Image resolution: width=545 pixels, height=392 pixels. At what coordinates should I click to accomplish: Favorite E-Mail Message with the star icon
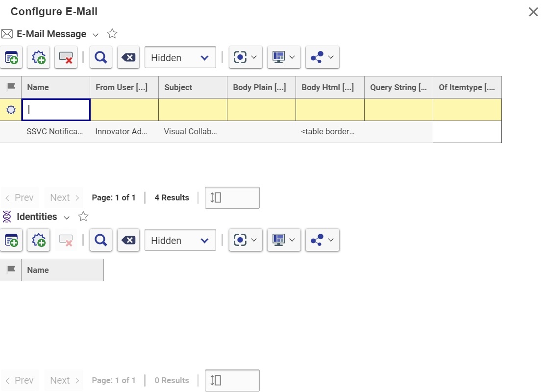click(x=112, y=34)
